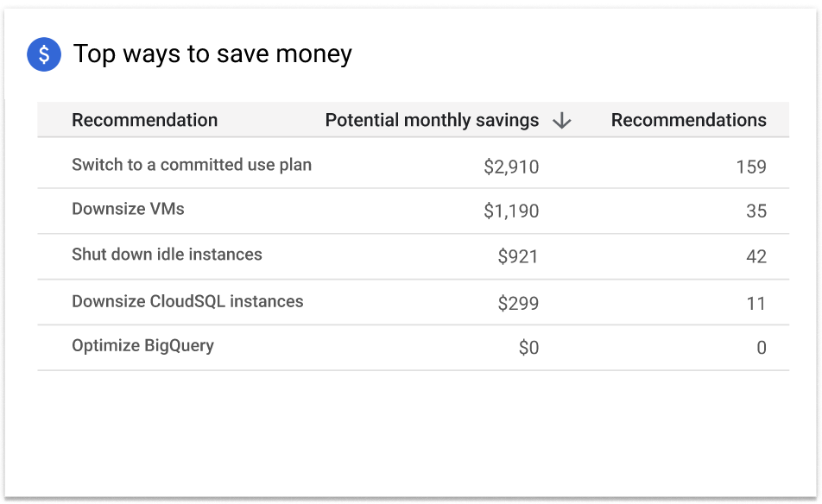This screenshot has height=504, width=822.
Task: Click the 35 recommendations count for Downsize VMs
Action: tap(757, 211)
